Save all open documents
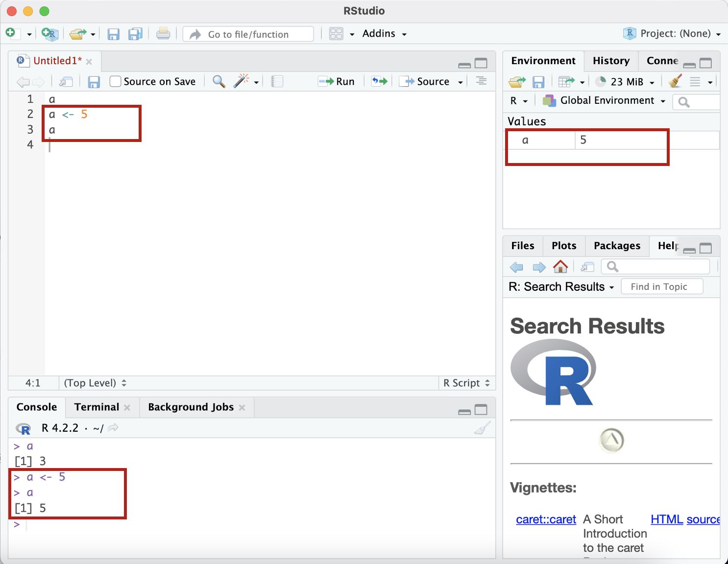Screen dimensions: 728x564 coord(135,34)
